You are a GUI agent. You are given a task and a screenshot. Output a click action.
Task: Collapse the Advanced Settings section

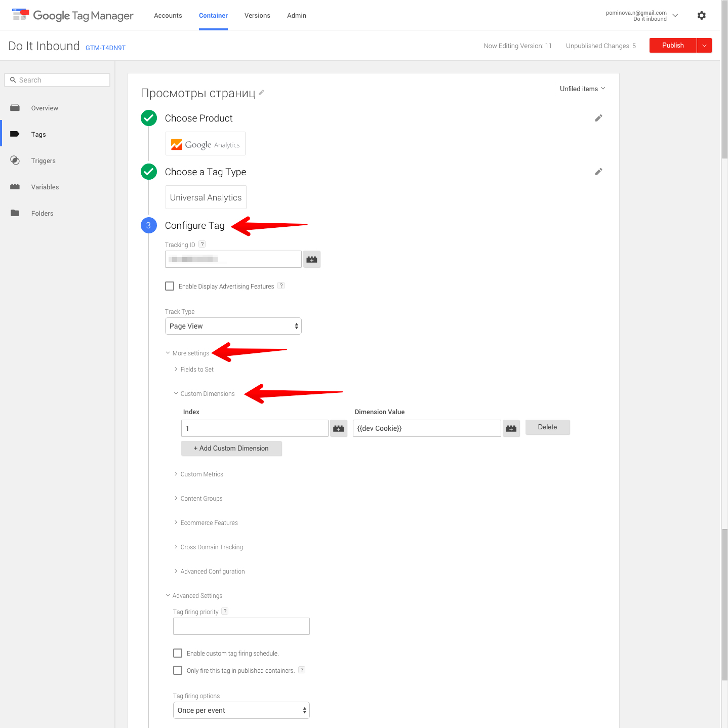tap(194, 596)
